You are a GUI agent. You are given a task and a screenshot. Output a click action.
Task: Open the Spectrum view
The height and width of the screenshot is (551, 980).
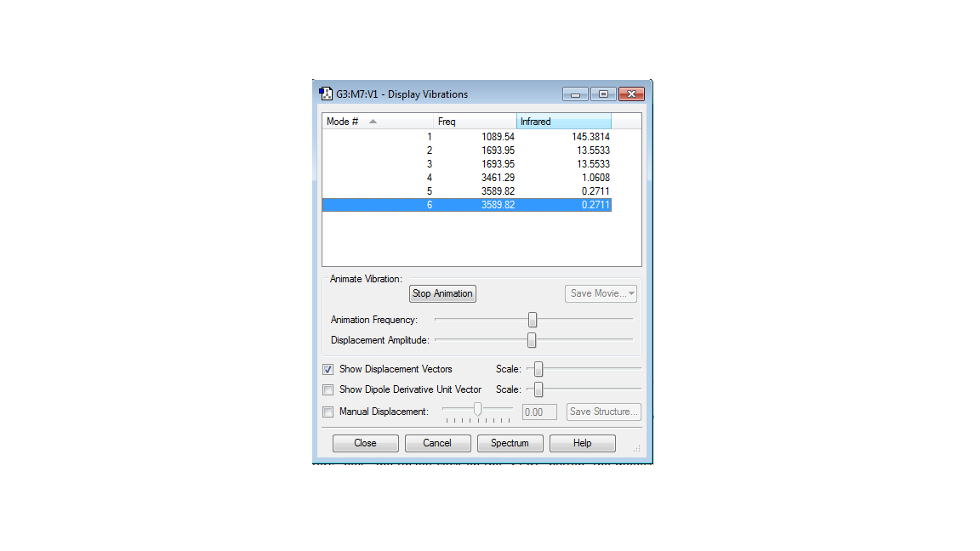[510, 443]
